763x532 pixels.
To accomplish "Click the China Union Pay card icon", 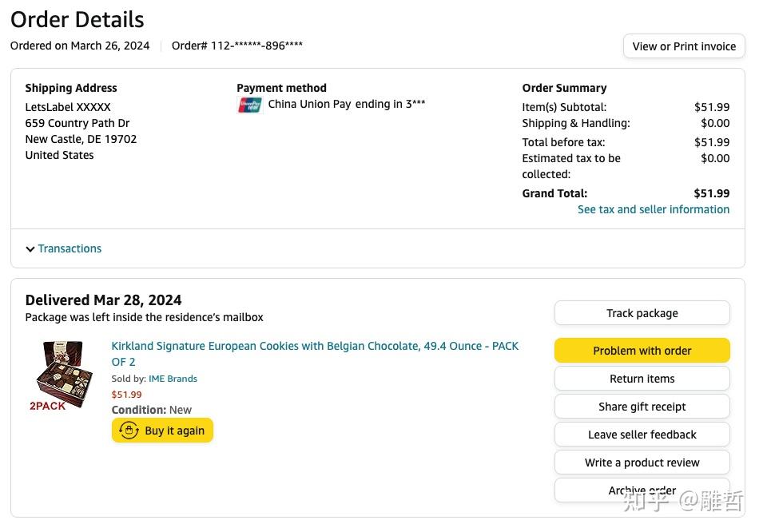I will [x=249, y=105].
